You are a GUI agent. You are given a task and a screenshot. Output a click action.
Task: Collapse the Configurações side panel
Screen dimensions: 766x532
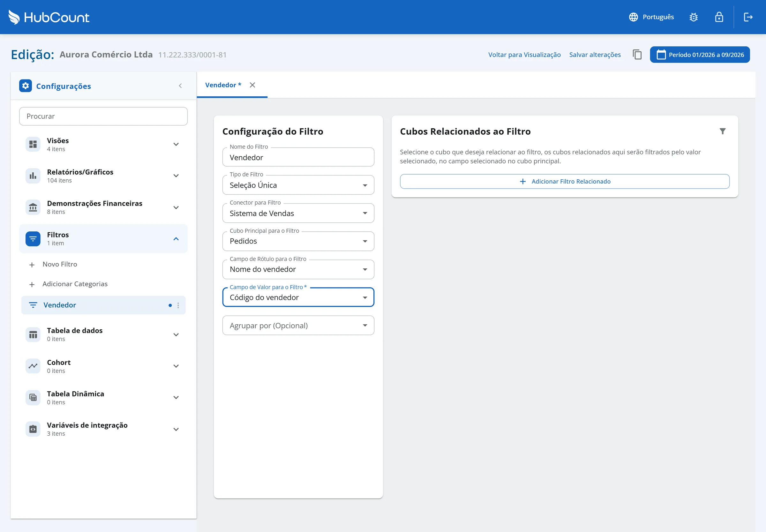point(180,86)
